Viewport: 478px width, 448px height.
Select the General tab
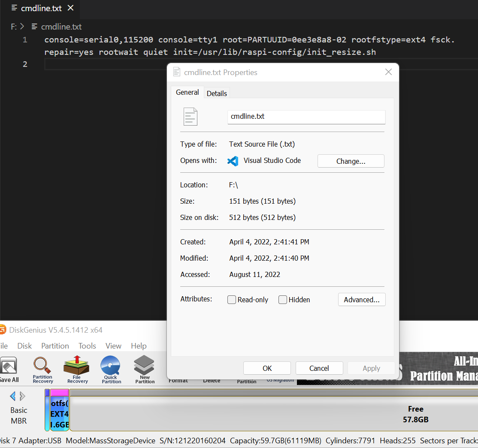tap(187, 92)
